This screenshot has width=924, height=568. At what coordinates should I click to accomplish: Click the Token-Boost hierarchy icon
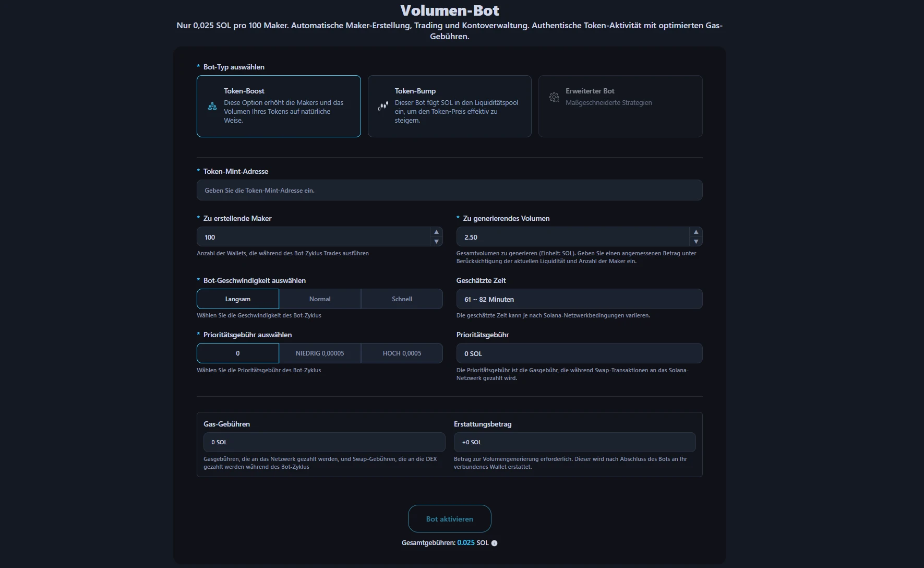pyautogui.click(x=212, y=106)
